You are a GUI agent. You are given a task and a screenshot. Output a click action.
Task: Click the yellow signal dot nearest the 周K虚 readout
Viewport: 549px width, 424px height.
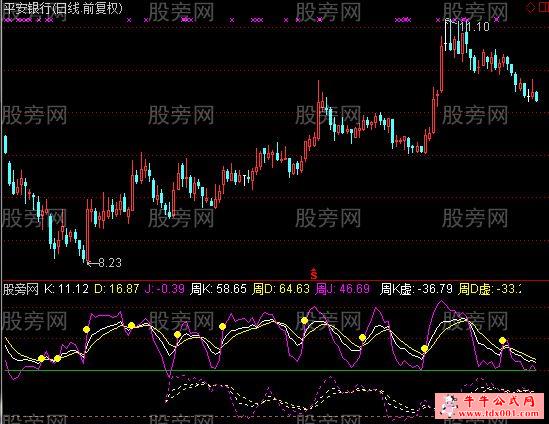(424, 348)
